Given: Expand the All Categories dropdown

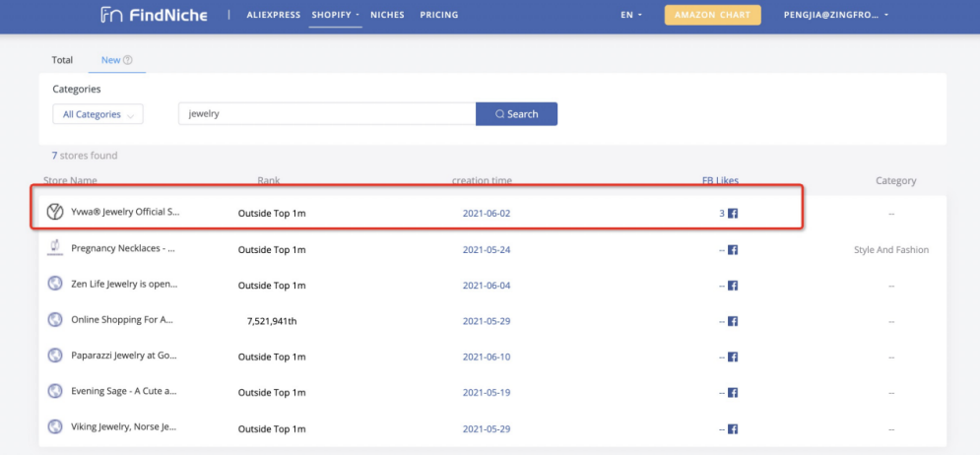Looking at the screenshot, I should pos(98,114).
